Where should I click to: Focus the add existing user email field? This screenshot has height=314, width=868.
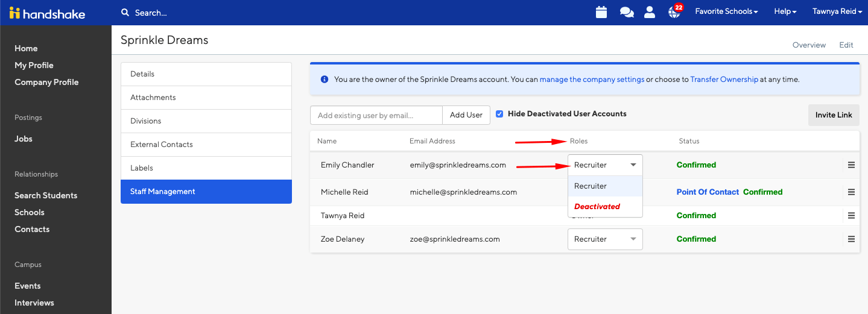click(376, 115)
